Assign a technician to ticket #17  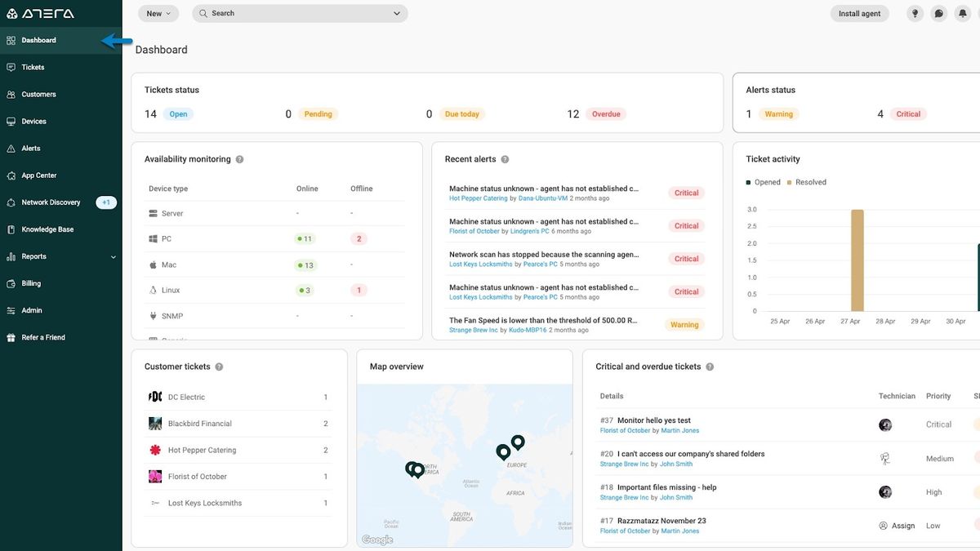[x=897, y=526]
